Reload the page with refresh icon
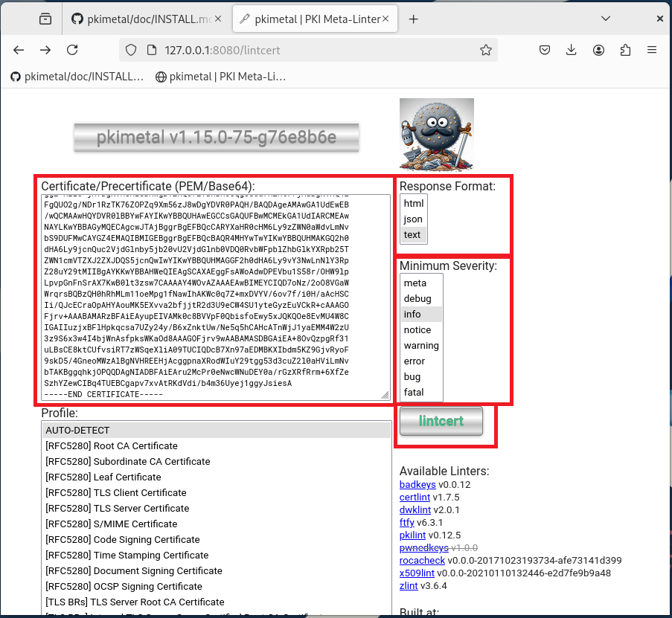 click(72, 50)
